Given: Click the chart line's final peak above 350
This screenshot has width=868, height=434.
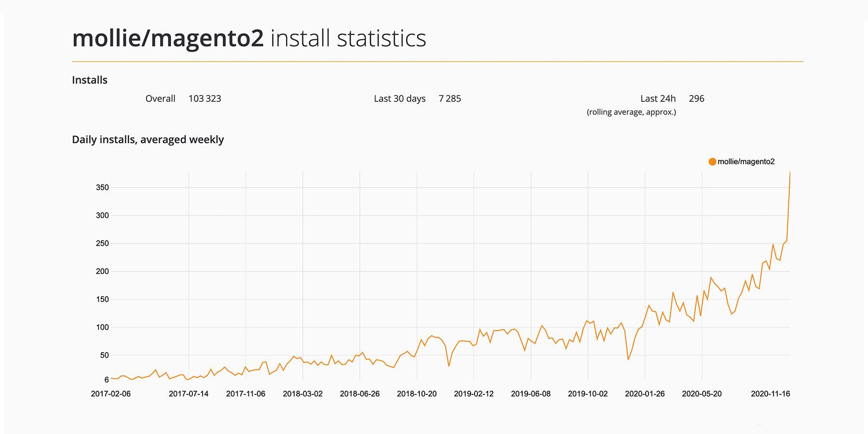Looking at the screenshot, I should [x=790, y=173].
